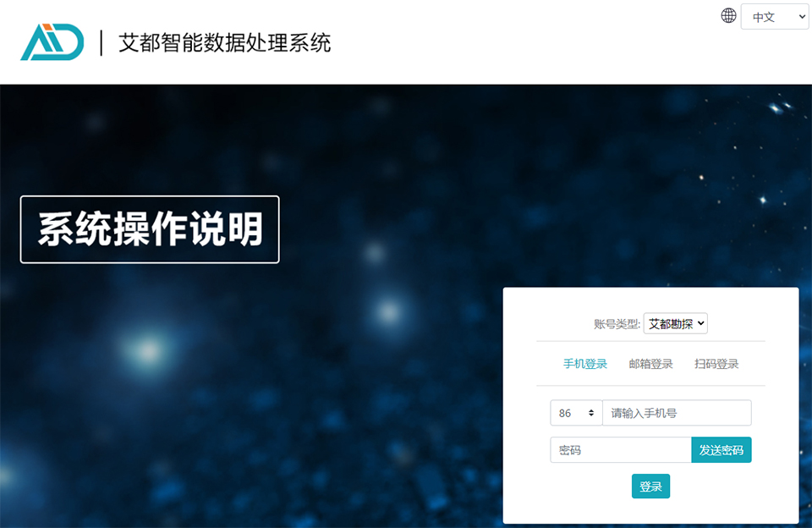Viewport: 812px width, 528px height.
Task: Click the chevron arrow of the language selector
Action: pyautogui.click(x=802, y=17)
